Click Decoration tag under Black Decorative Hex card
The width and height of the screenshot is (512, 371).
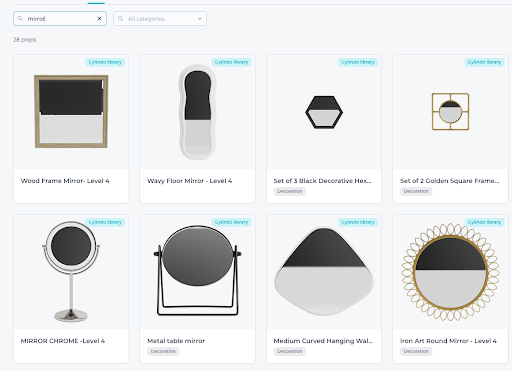290,191
